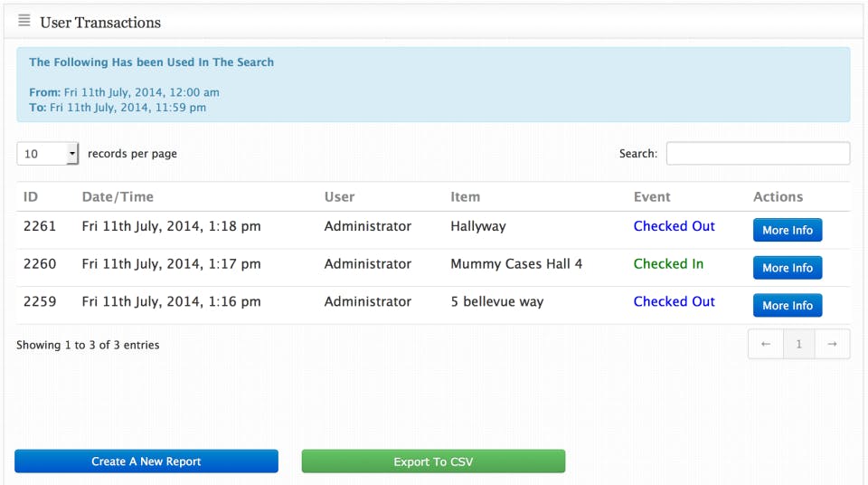The height and width of the screenshot is (485, 868).
Task: Click Checked In event for Mummy Cases Hall 4
Action: [668, 264]
